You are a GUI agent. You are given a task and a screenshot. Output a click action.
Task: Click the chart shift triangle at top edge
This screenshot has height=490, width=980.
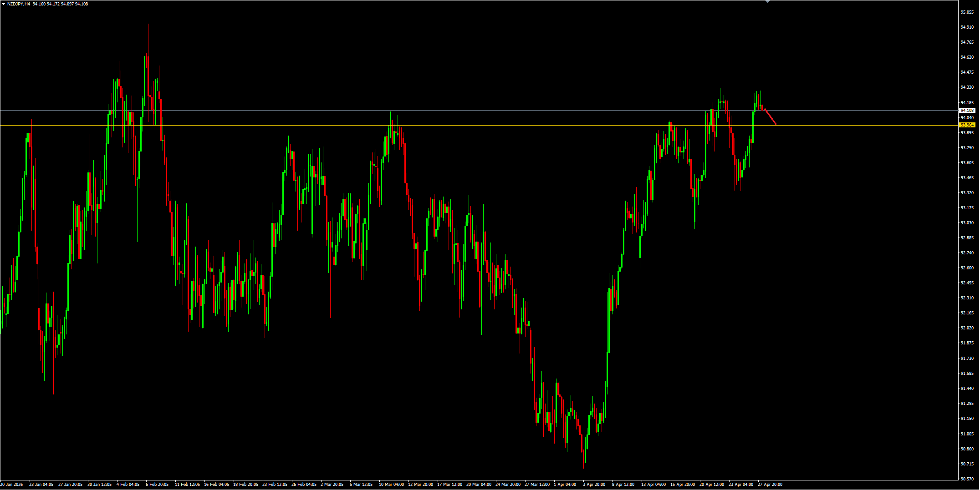(x=767, y=1)
